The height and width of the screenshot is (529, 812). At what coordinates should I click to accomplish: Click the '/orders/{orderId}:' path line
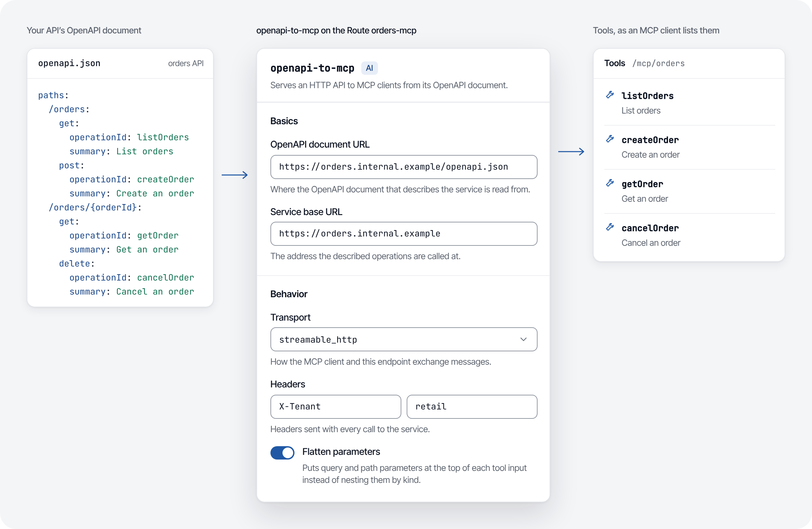point(95,207)
